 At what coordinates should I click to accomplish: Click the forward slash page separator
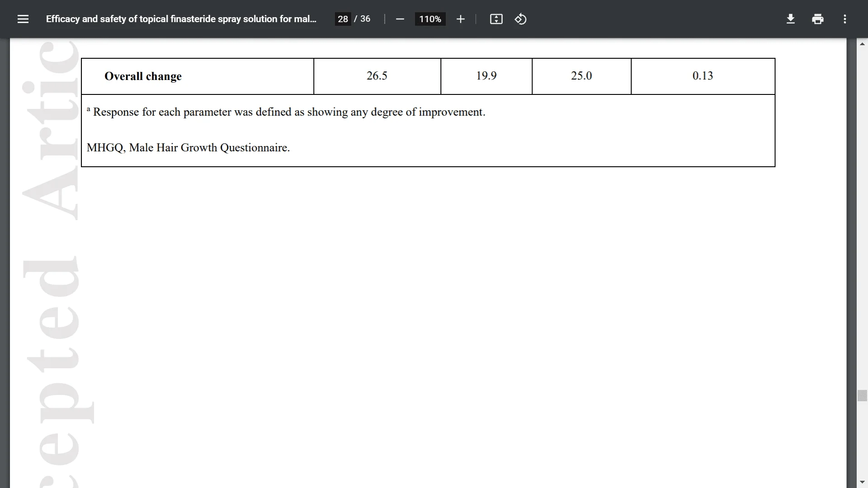356,19
